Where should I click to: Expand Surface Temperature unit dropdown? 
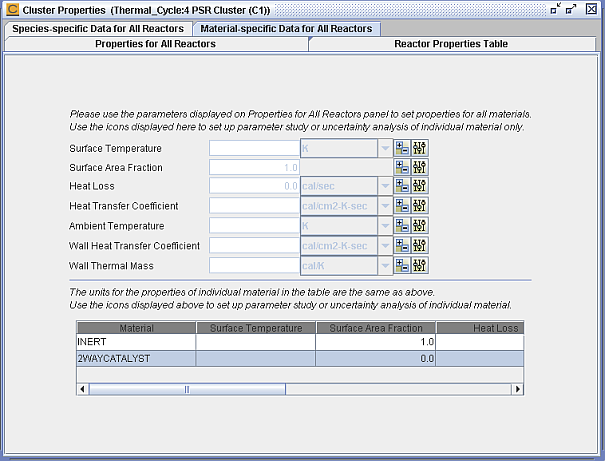pos(385,148)
